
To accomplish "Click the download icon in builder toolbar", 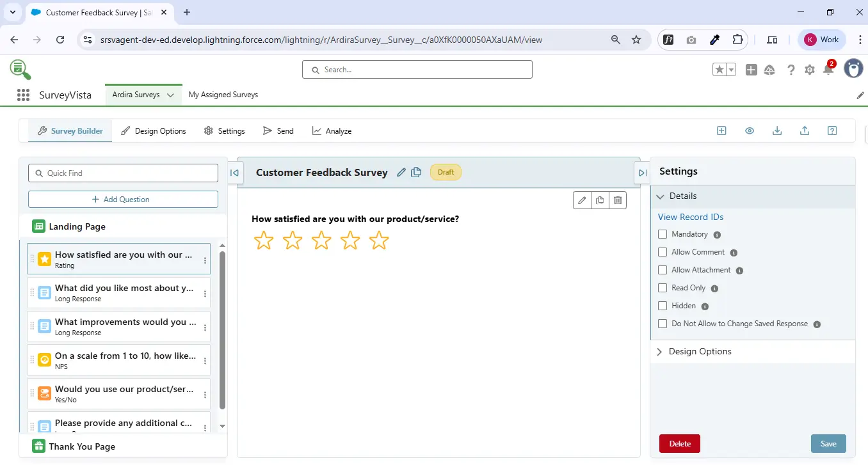I will point(777,130).
